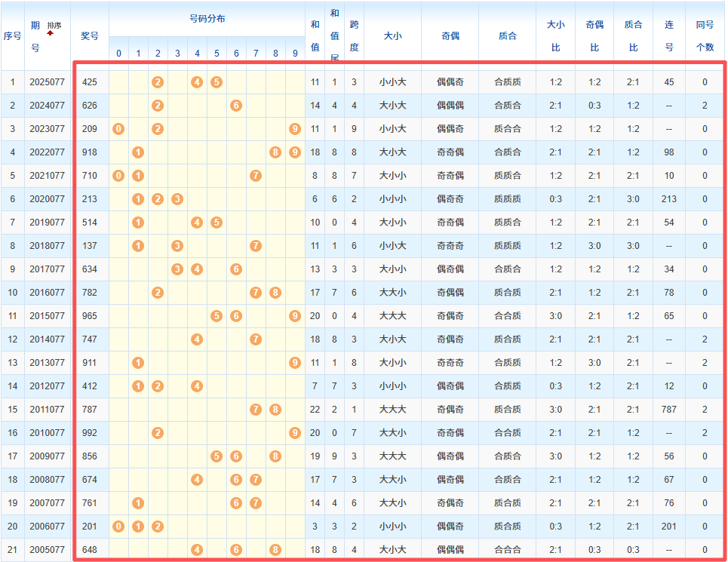Click orange ball 6 in row 2024077

(x=236, y=106)
